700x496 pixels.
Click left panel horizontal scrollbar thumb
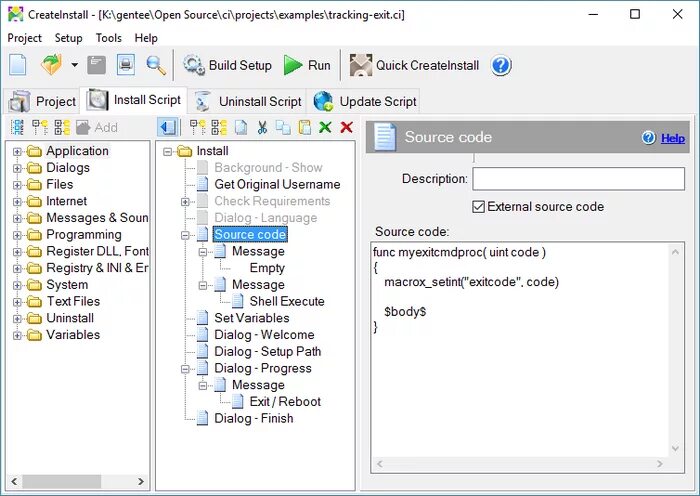pyautogui.click(x=62, y=481)
